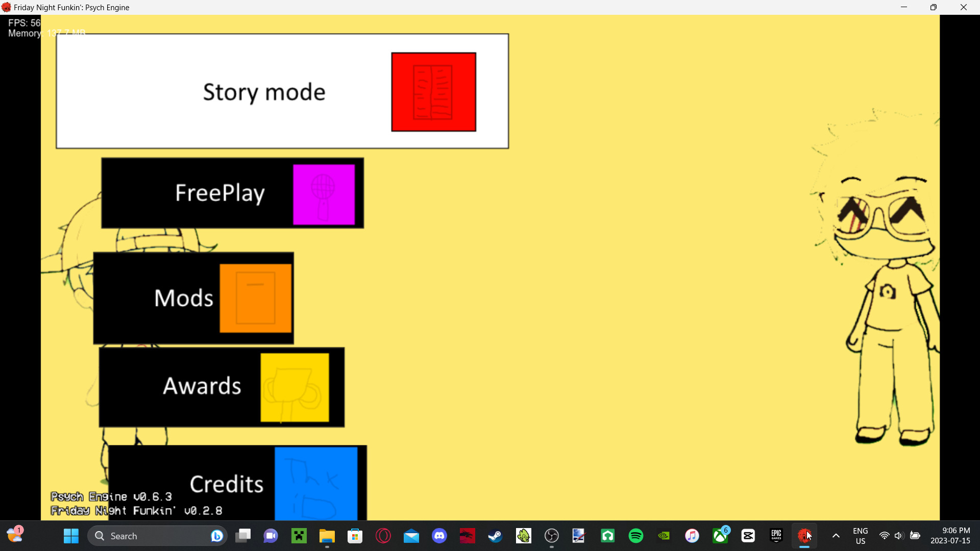The height and width of the screenshot is (551, 980).
Task: Open File Explorer
Action: click(x=327, y=536)
